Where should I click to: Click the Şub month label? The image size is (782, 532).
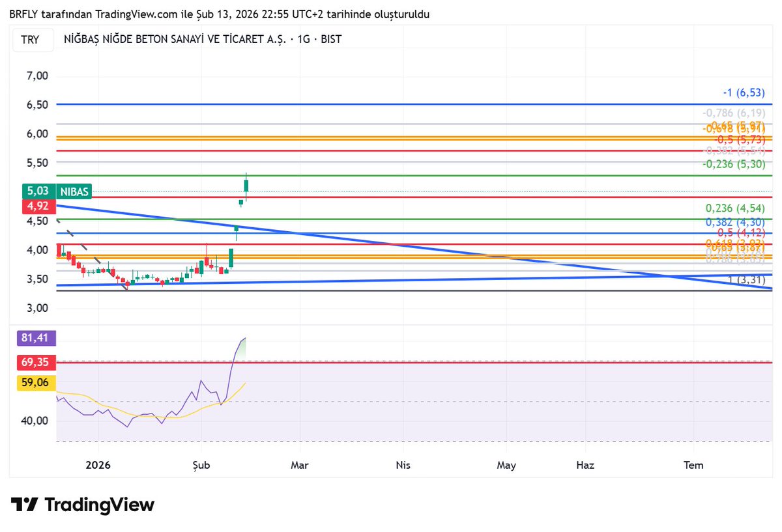point(200,465)
